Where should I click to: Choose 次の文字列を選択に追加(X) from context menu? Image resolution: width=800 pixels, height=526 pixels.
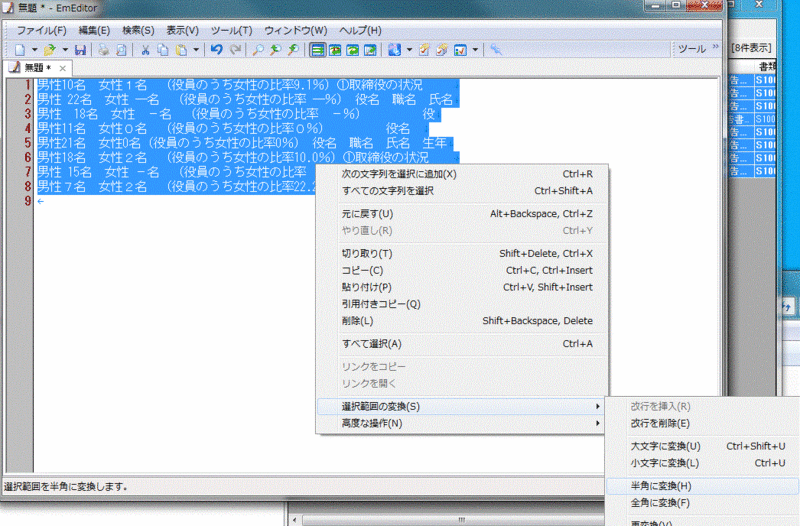pyautogui.click(x=462, y=174)
